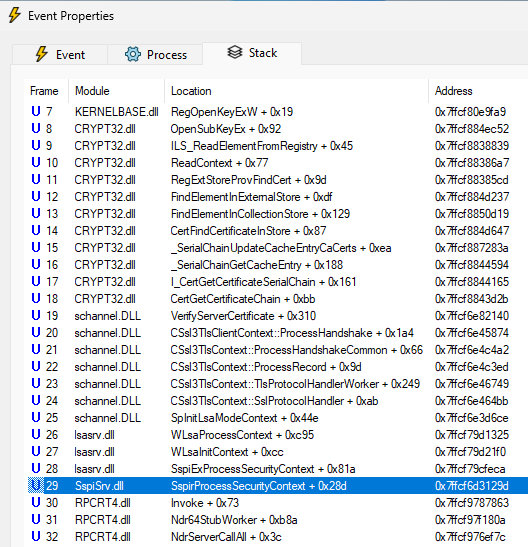Click the Process tab gear icon
The width and height of the screenshot is (528, 547).
click(133, 54)
